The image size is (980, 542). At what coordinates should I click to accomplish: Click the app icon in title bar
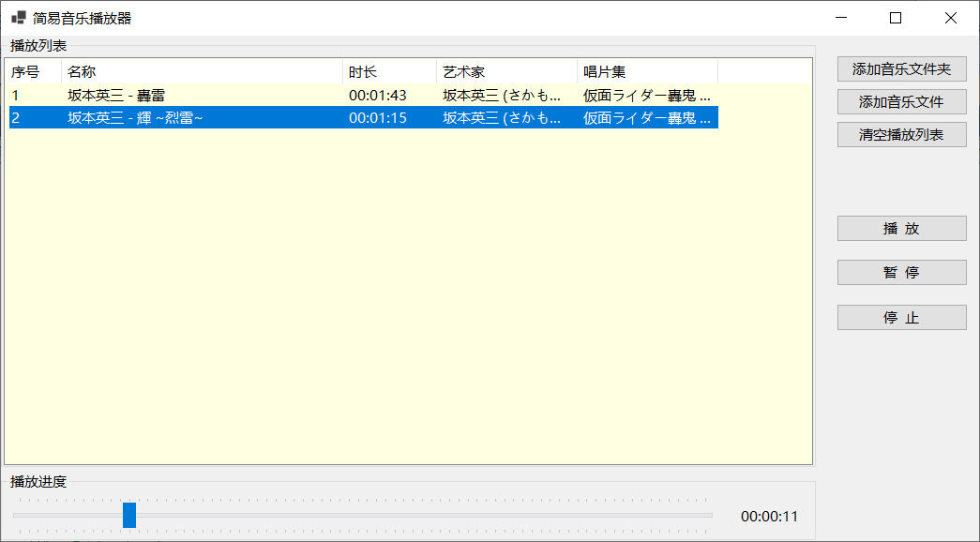click(x=19, y=18)
